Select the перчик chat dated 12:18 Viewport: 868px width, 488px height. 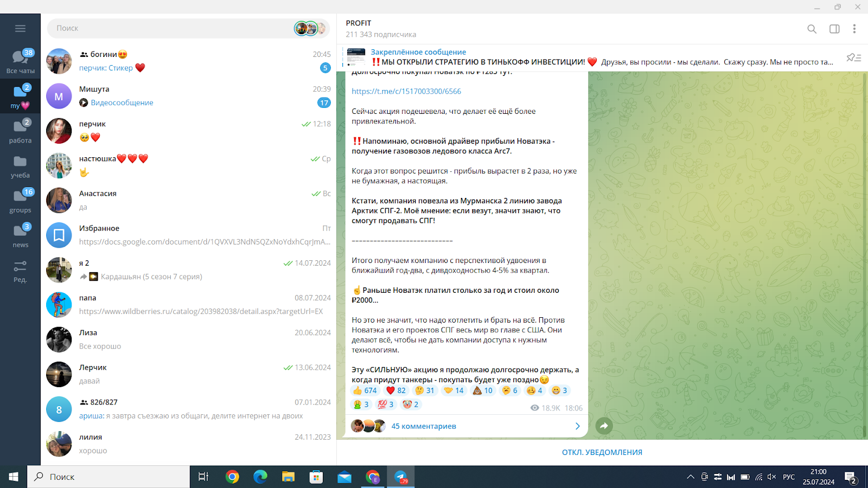[x=189, y=131]
